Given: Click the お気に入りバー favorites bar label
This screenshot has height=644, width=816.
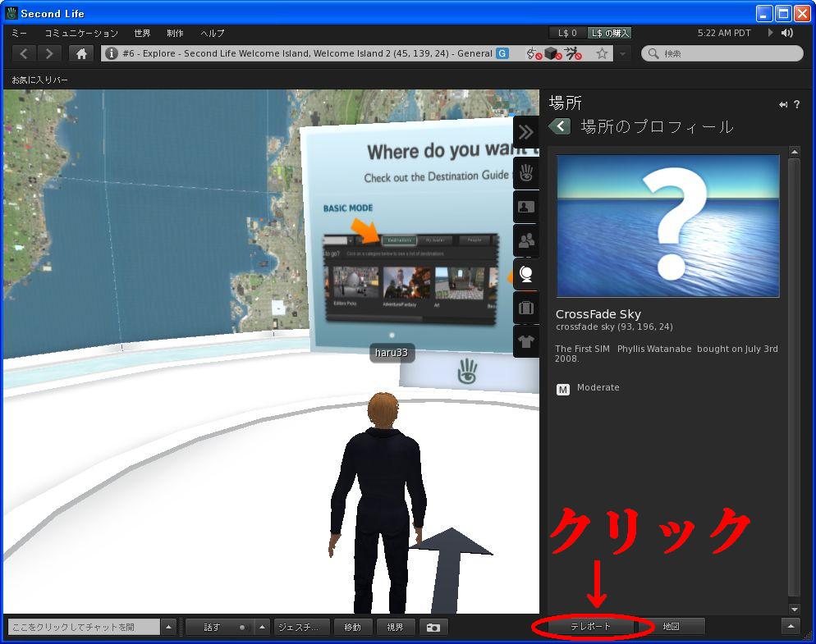Looking at the screenshot, I should [40, 80].
